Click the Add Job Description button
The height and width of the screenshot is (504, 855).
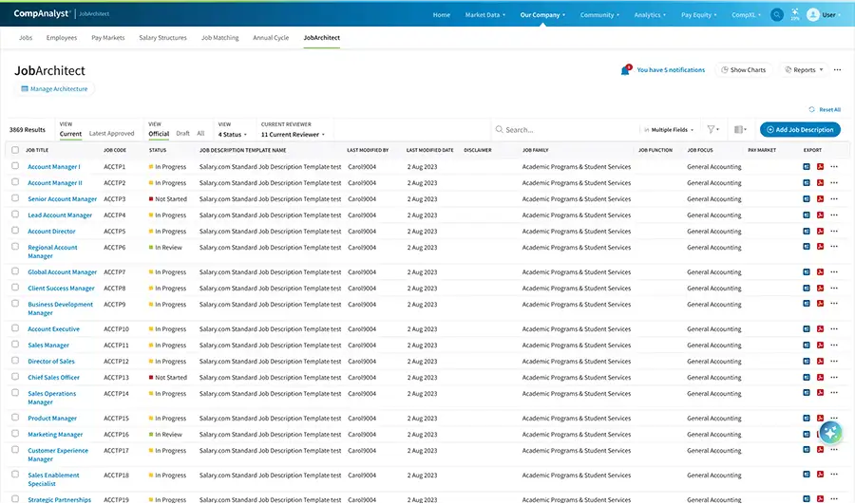[x=800, y=130]
